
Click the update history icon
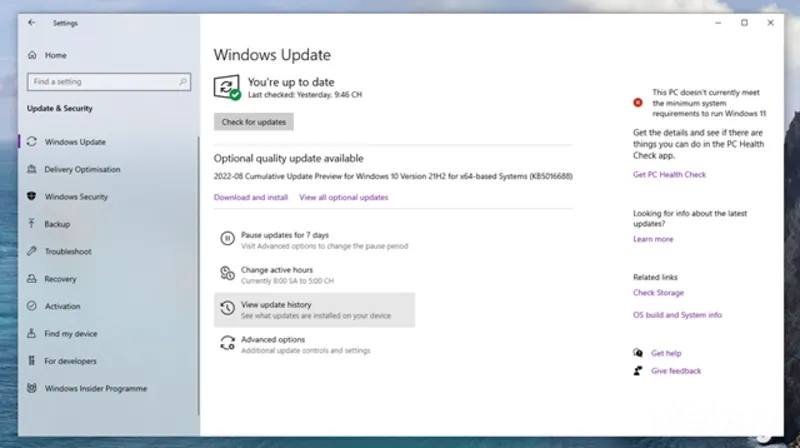[227, 308]
